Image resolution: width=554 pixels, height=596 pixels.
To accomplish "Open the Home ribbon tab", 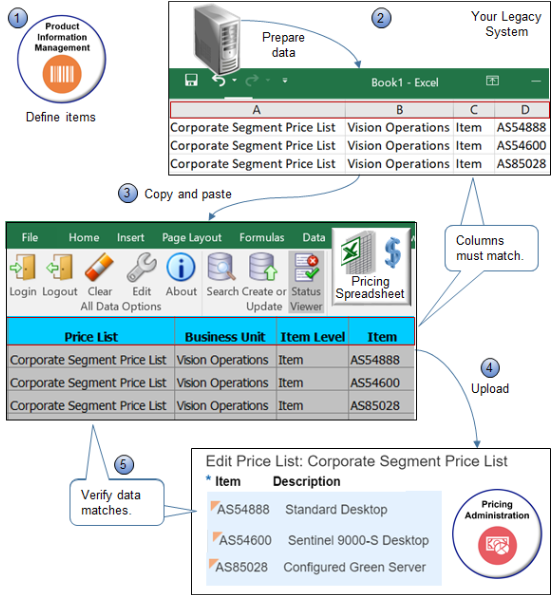I will [x=84, y=238].
